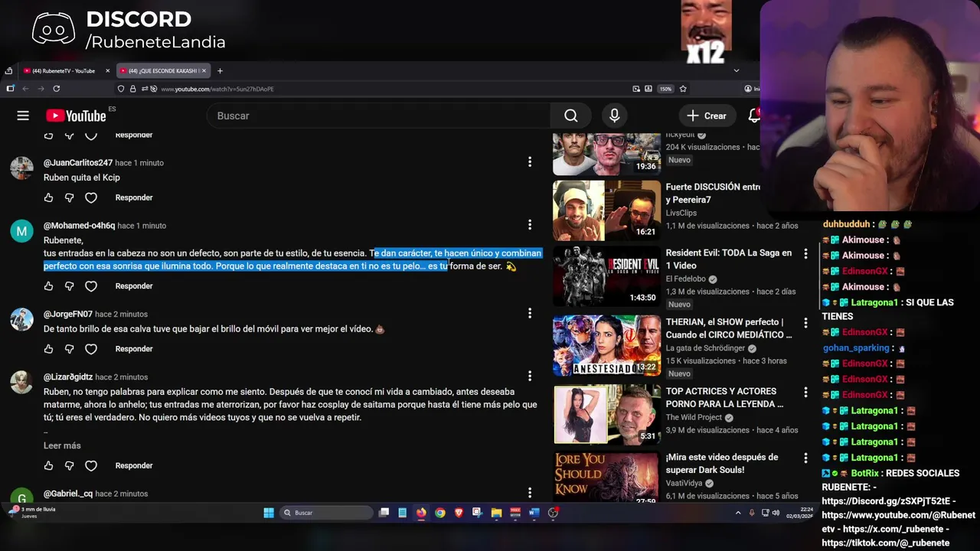Open options for TOP ACTRICES Y ACTORES video
980x551 pixels.
805,392
